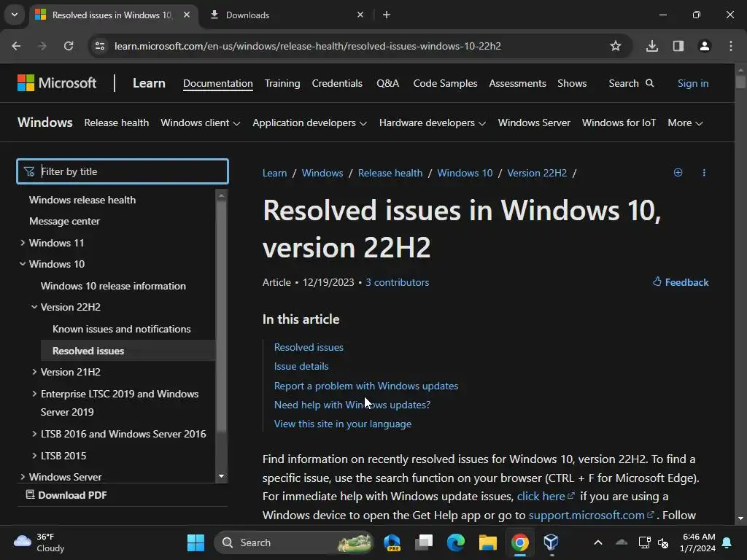Open the Windows for IoT nav link
747x560 pixels.
click(x=619, y=122)
